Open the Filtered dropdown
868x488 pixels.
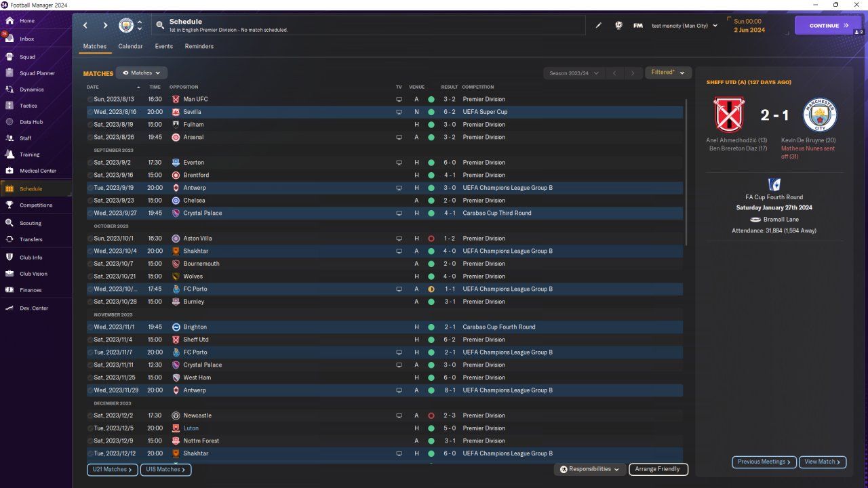(x=669, y=73)
